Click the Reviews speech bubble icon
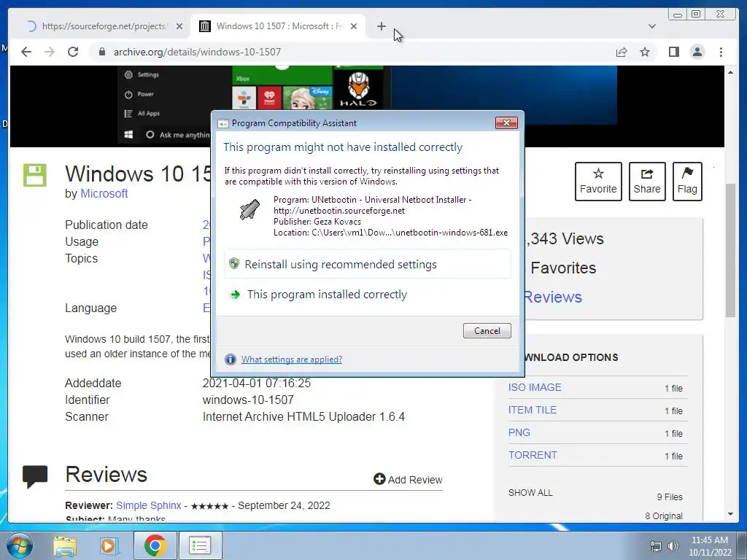The width and height of the screenshot is (747, 560). click(35, 476)
